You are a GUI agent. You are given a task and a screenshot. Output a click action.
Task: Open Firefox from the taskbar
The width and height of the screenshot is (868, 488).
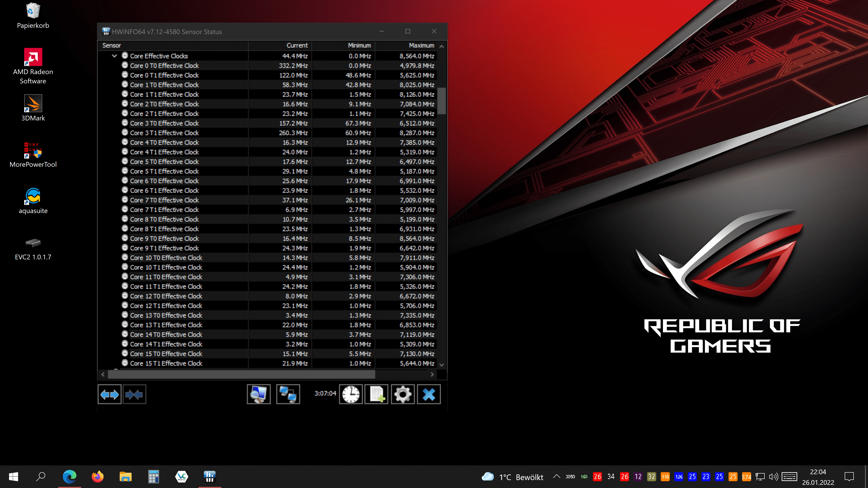pyautogui.click(x=98, y=476)
